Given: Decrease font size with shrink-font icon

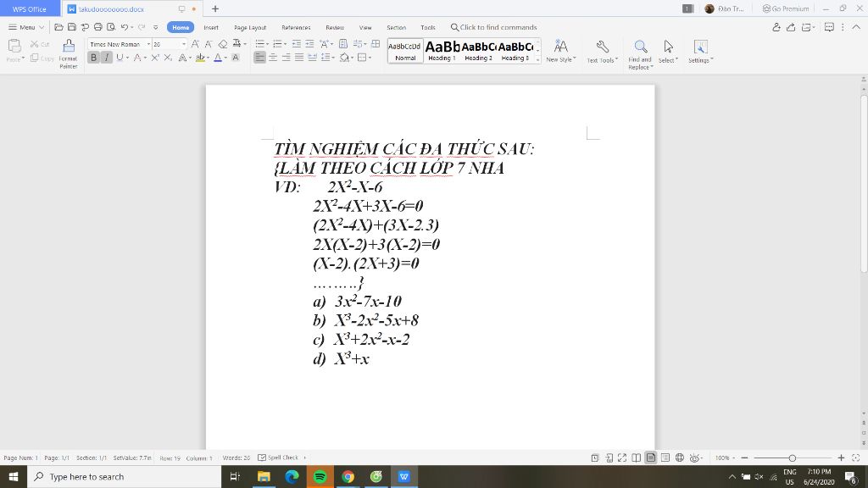Looking at the screenshot, I should coord(209,44).
